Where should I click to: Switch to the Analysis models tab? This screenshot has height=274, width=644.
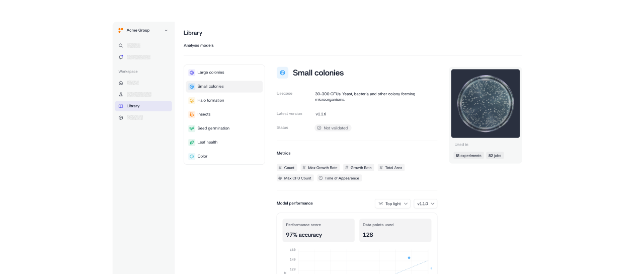[199, 45]
